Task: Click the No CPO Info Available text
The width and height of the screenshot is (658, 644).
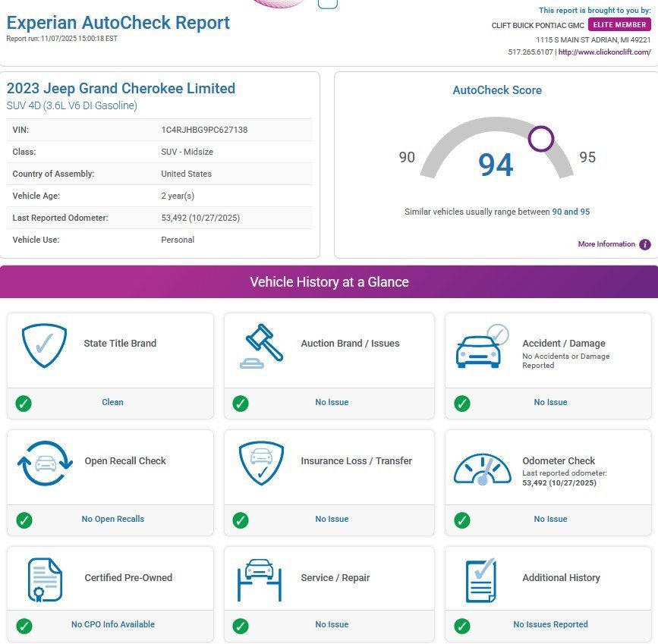Action: tap(113, 625)
